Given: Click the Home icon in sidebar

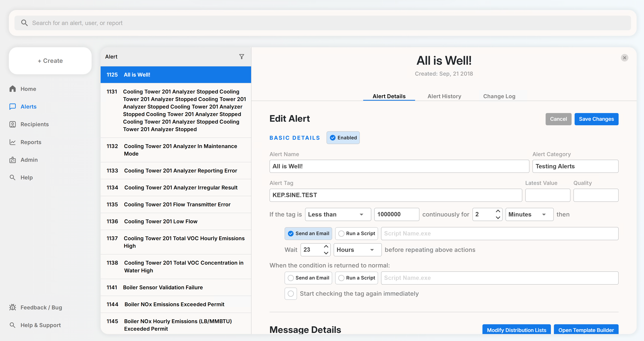Looking at the screenshot, I should [x=12, y=89].
